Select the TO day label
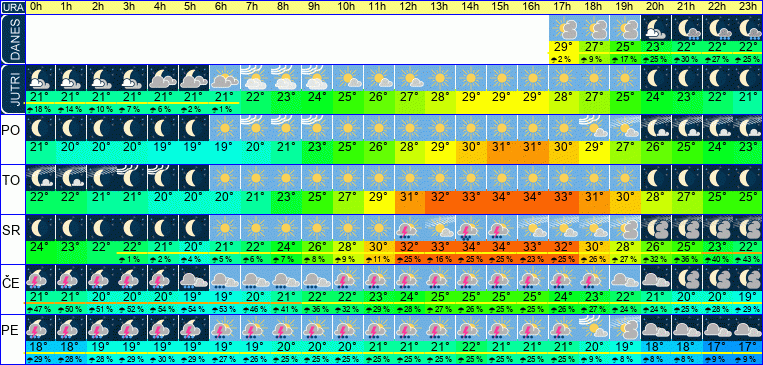This screenshot has width=763, height=365. tap(11, 181)
